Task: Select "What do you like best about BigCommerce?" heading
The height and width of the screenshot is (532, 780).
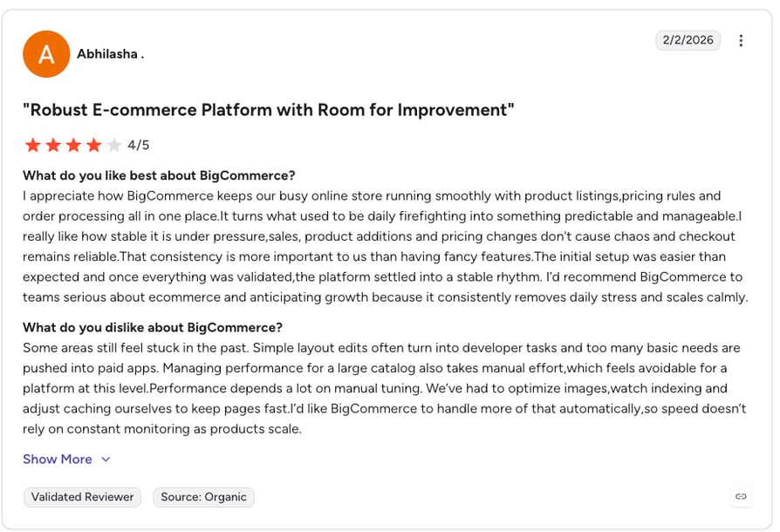Action: click(x=159, y=175)
